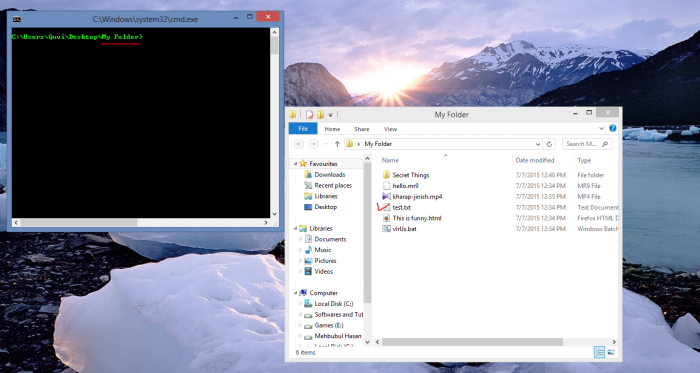Switch to the View ribbon tab
The height and width of the screenshot is (373, 700).
pyautogui.click(x=390, y=129)
